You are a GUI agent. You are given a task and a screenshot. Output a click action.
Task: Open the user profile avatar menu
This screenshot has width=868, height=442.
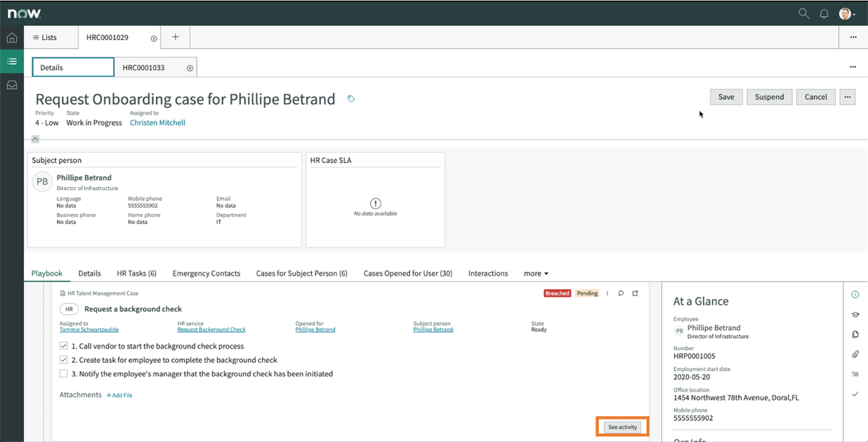point(846,13)
